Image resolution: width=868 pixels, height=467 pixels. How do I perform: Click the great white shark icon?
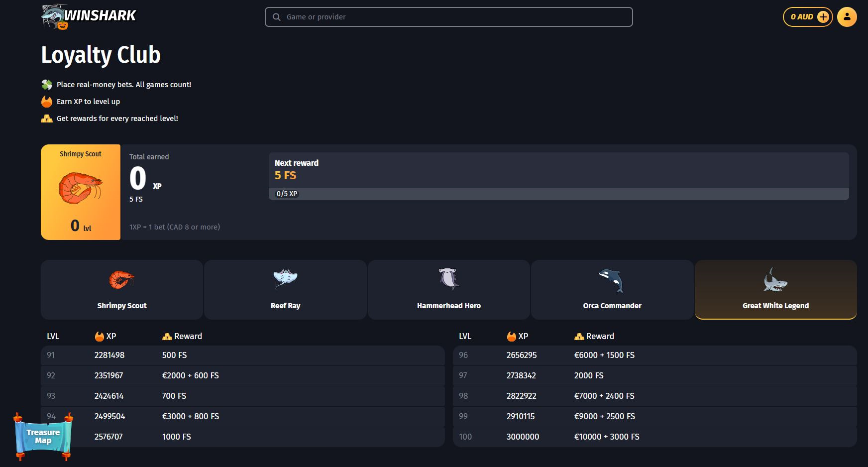coord(775,280)
